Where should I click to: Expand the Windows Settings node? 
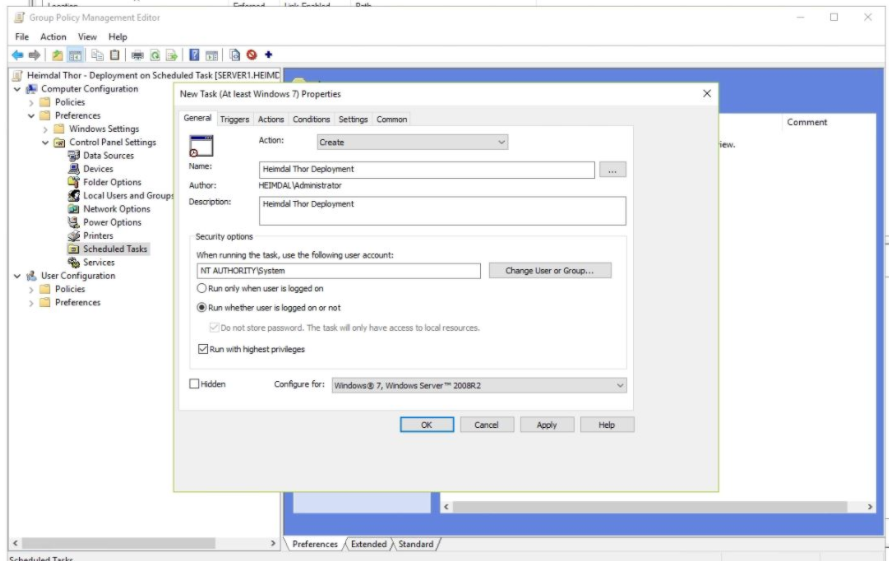pyautogui.click(x=45, y=129)
